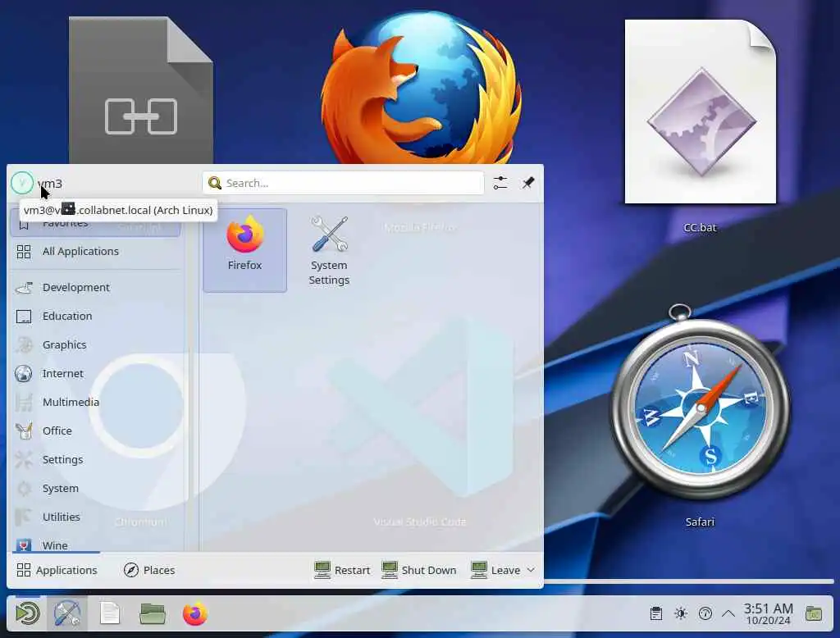Open the Multimedia category
This screenshot has height=638, width=840.
pyautogui.click(x=95, y=403)
